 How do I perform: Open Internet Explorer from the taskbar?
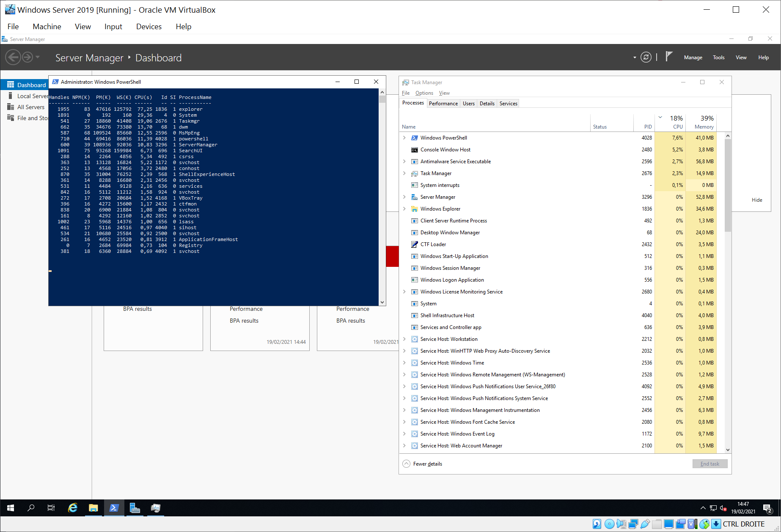(73, 508)
